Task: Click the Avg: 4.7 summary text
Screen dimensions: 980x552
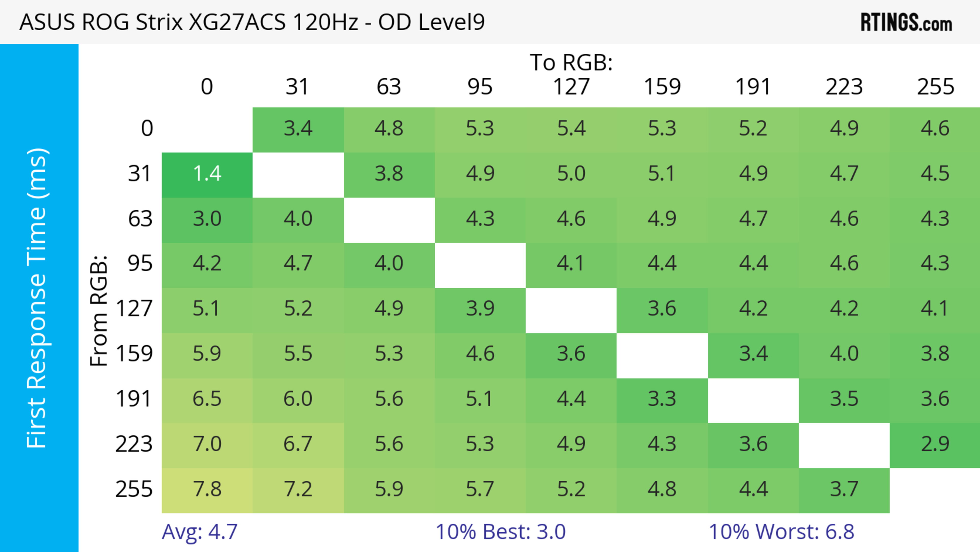Action: (x=200, y=532)
